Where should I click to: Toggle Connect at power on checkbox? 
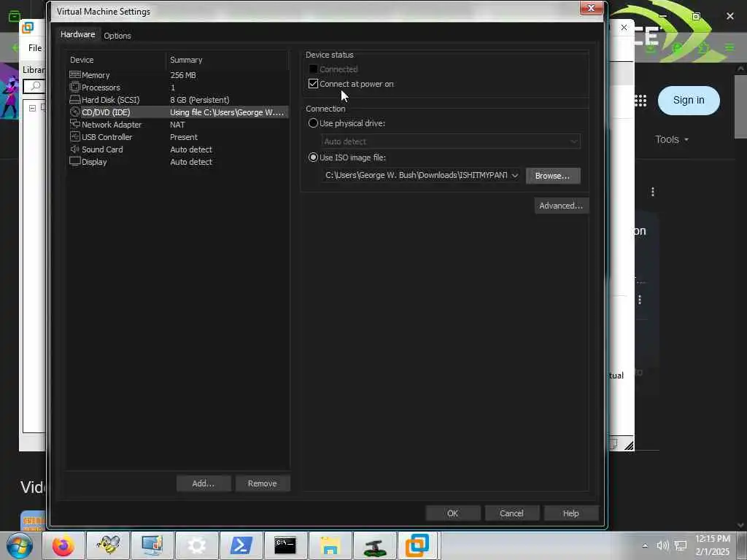[313, 84]
